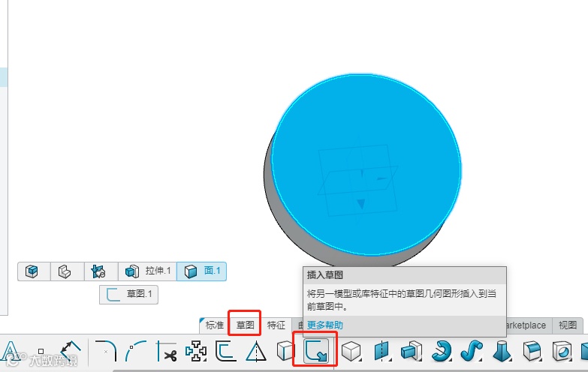Image resolution: width=588 pixels, height=372 pixels.
Task: Select the 面.1 breadcrumb item
Action: 202,271
